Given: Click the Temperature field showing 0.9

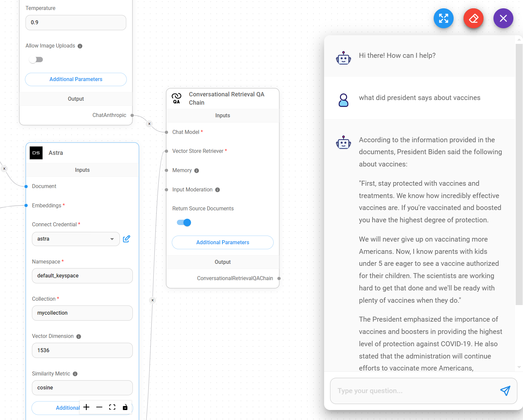Looking at the screenshot, I should click(76, 23).
